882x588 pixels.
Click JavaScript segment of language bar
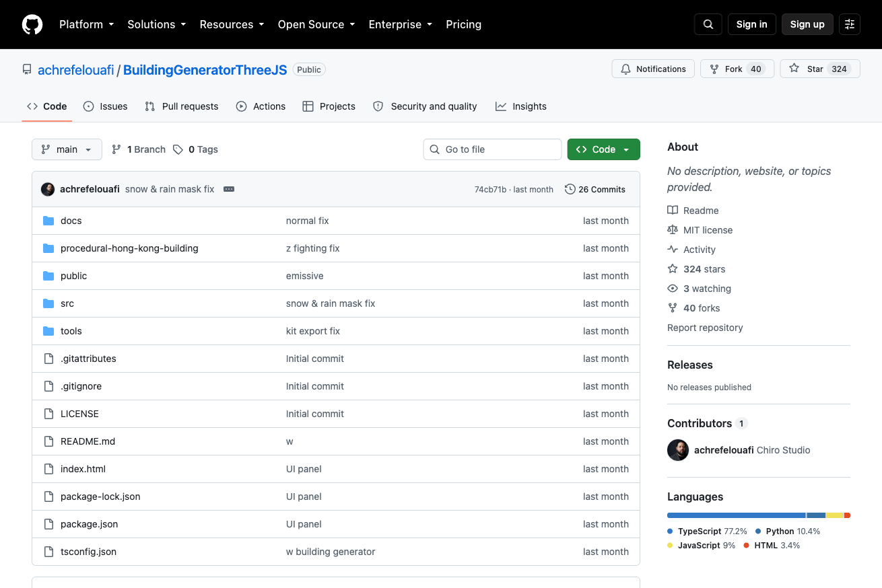pyautogui.click(x=835, y=515)
